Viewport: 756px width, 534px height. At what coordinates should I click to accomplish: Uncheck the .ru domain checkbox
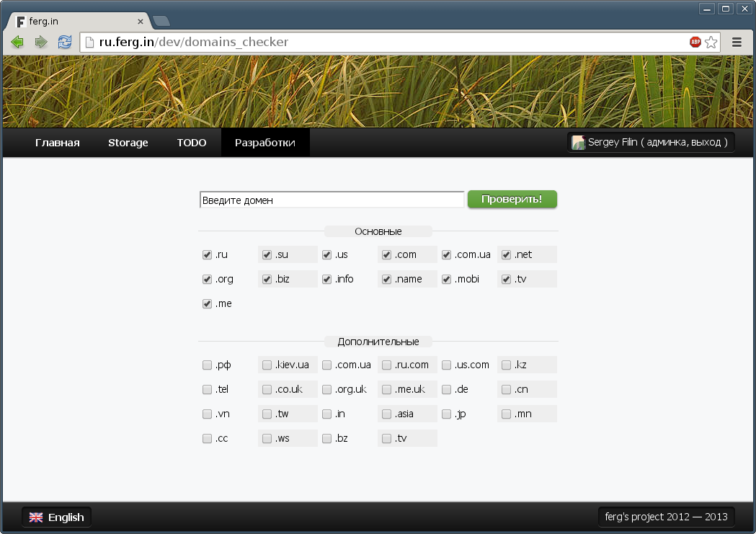tap(207, 255)
